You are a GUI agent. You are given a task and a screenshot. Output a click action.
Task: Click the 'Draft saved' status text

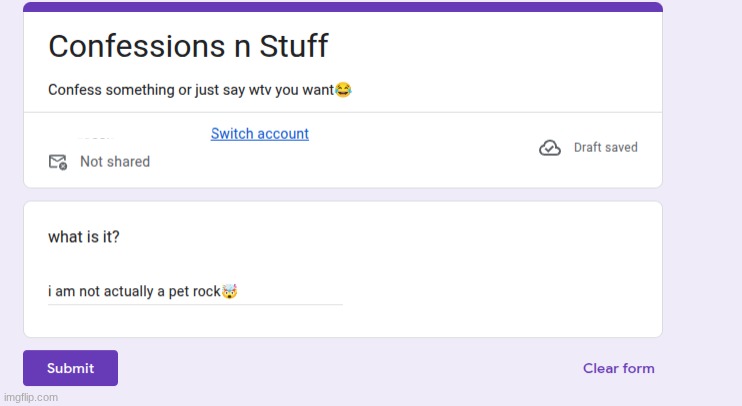605,148
